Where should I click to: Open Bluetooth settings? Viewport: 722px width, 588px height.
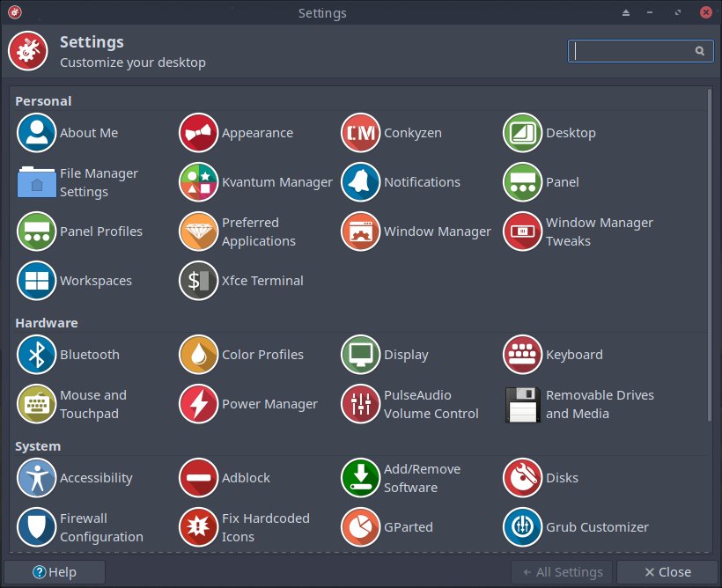pyautogui.click(x=36, y=355)
